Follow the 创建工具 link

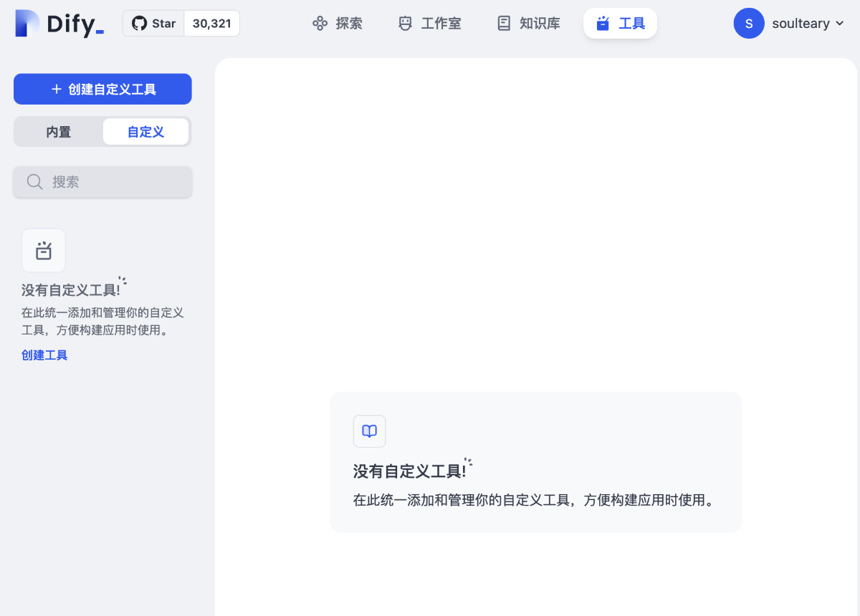coord(44,355)
